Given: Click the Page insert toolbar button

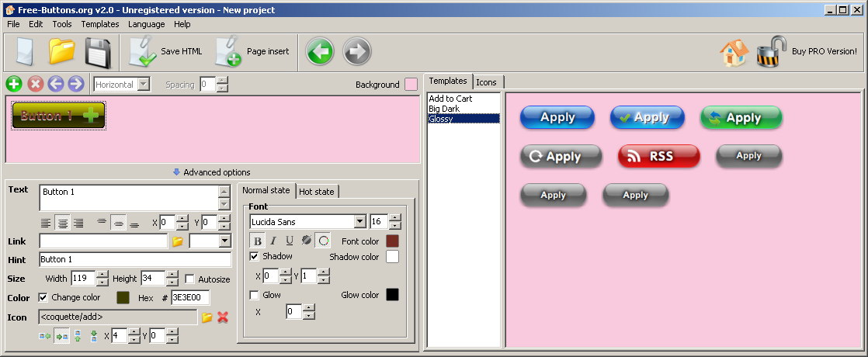Looking at the screenshot, I should click(x=252, y=51).
